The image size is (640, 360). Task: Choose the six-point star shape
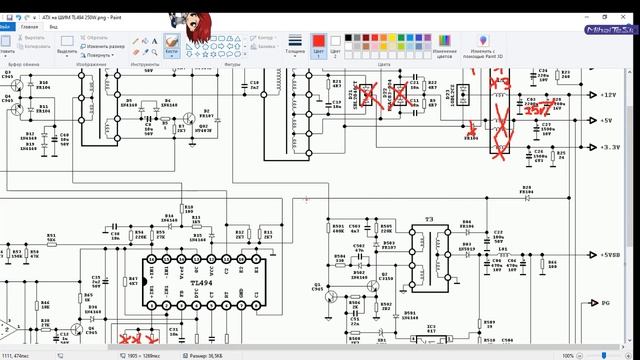[x=213, y=54]
